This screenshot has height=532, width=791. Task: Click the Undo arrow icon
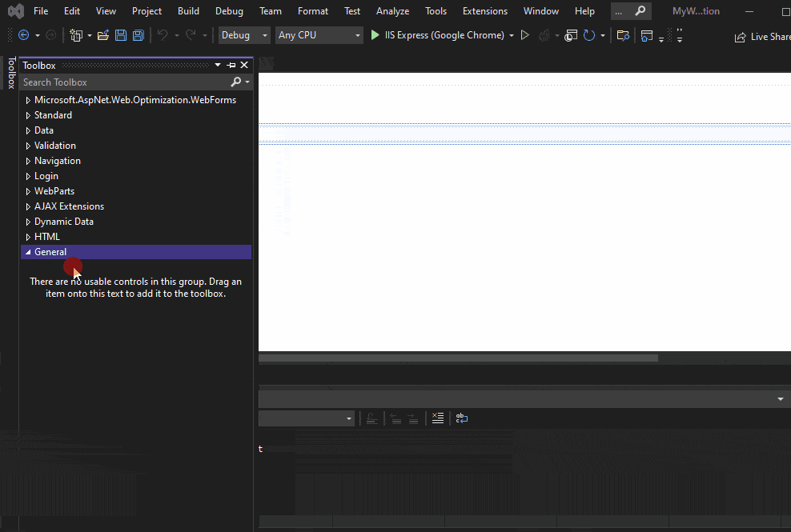(x=163, y=34)
